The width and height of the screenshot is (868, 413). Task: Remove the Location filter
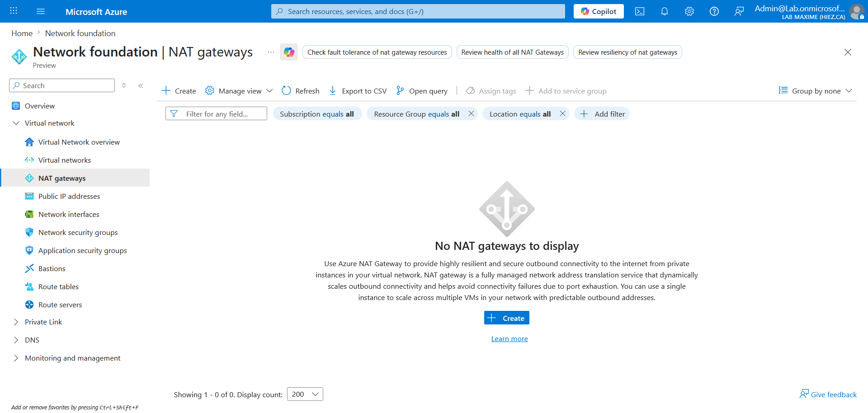point(562,113)
